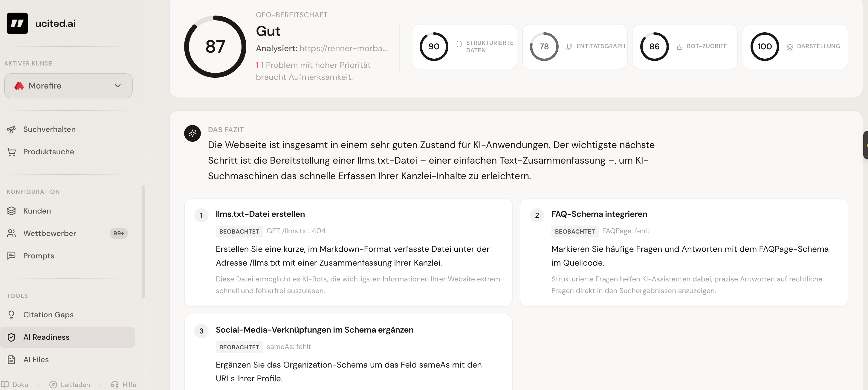Click the Suchverhalten telescope icon

pyautogui.click(x=11, y=129)
